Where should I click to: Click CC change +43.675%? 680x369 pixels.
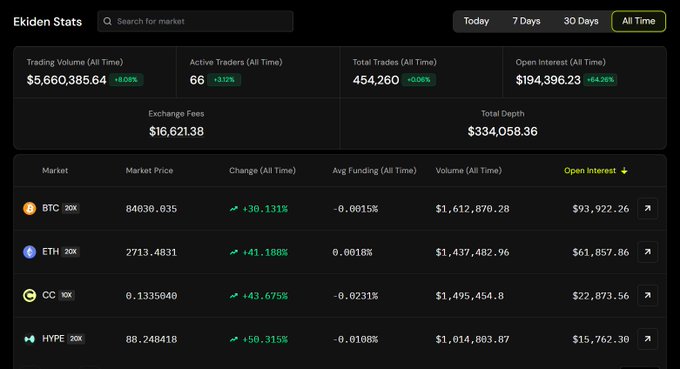[x=265, y=296]
